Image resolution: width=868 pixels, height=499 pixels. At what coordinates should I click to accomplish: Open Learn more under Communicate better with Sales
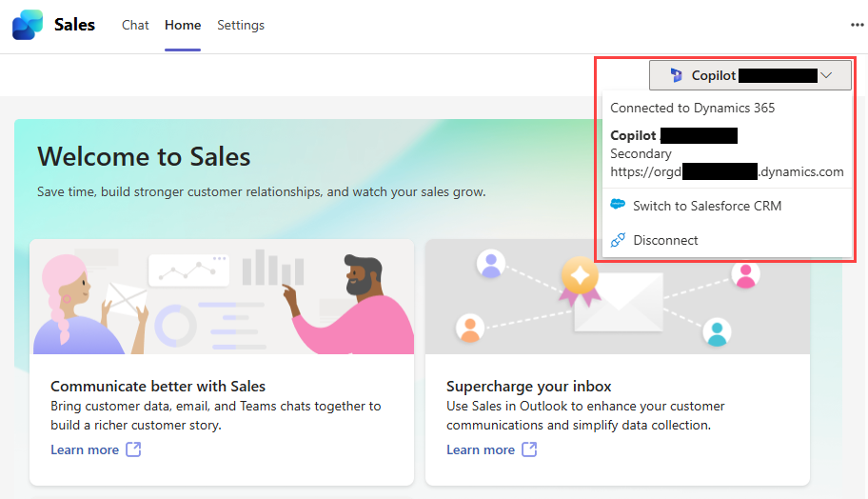click(x=85, y=449)
